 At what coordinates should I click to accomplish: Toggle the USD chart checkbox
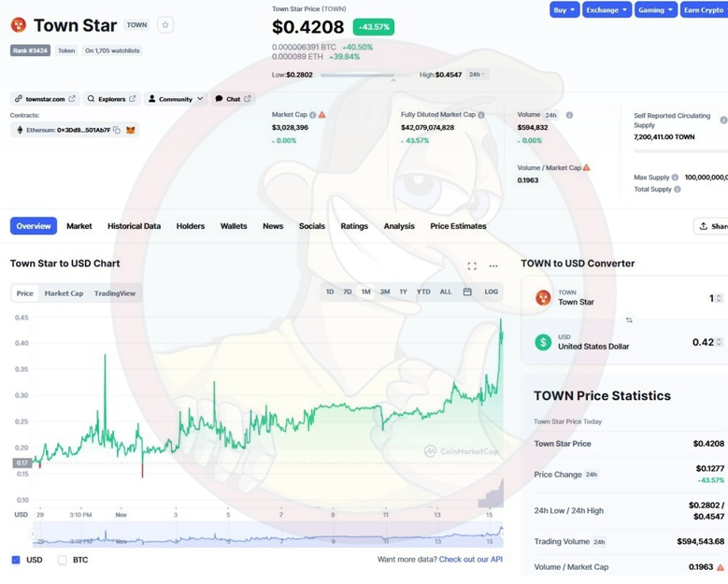pyautogui.click(x=16, y=560)
